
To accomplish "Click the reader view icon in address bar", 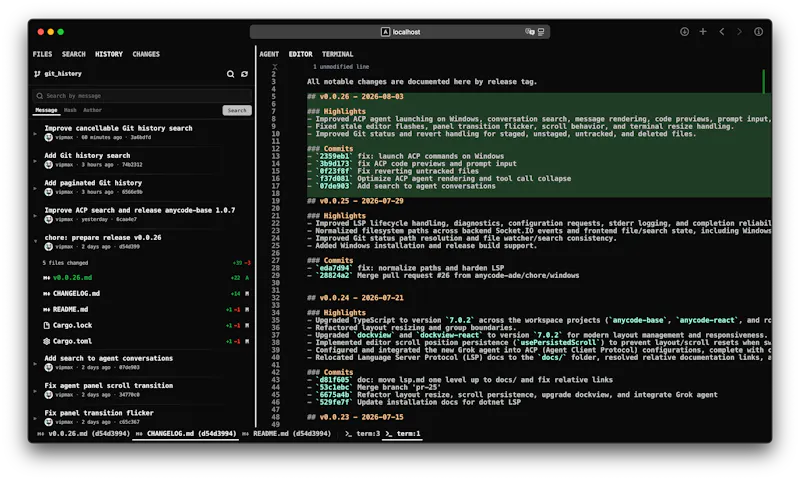I will [541, 32].
